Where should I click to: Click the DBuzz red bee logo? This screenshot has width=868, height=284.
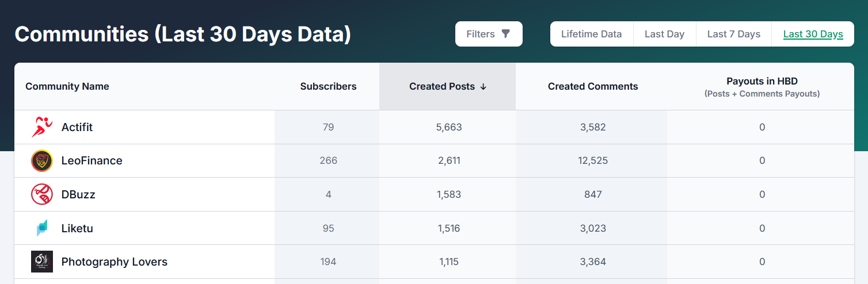(x=42, y=194)
